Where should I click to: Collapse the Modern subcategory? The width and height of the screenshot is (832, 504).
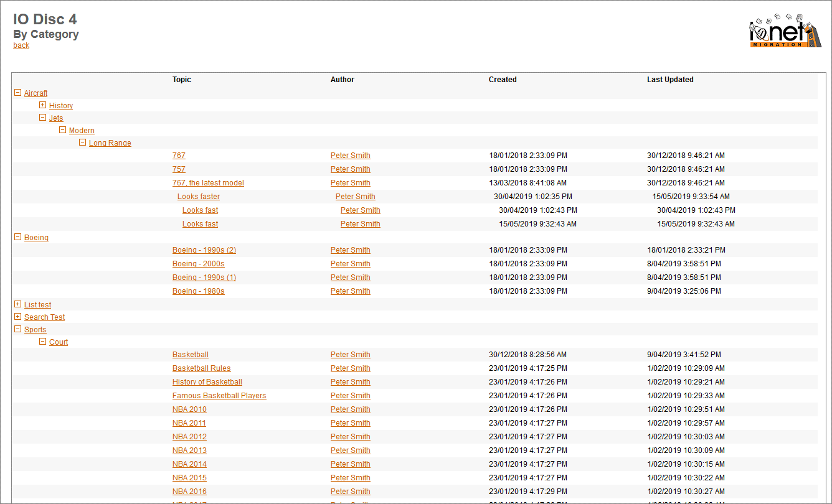(x=62, y=130)
